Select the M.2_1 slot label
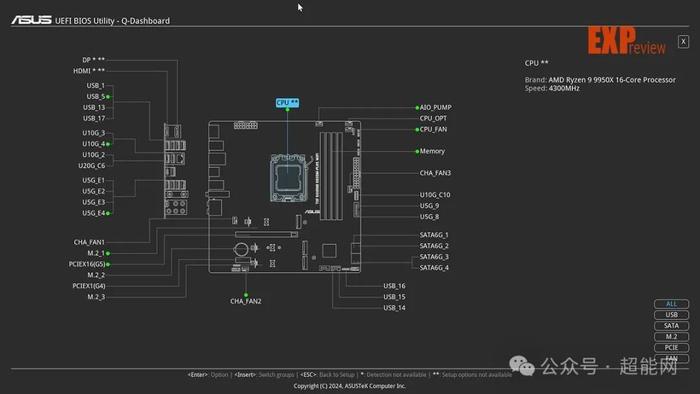Screen dimensions: 700x394 (96, 253)
